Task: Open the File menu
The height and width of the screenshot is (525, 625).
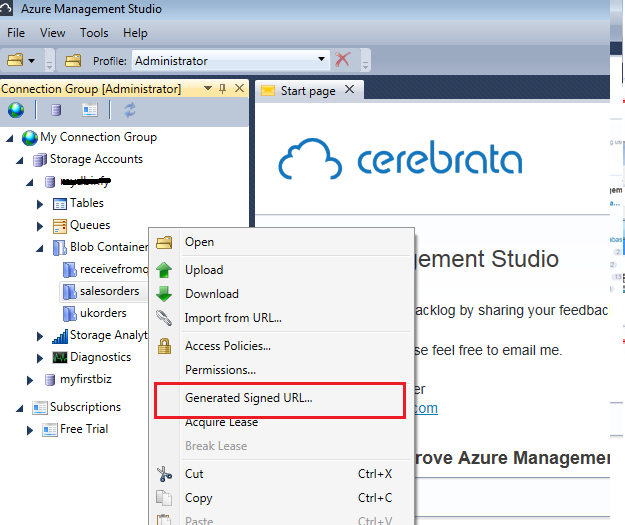Action: [16, 33]
